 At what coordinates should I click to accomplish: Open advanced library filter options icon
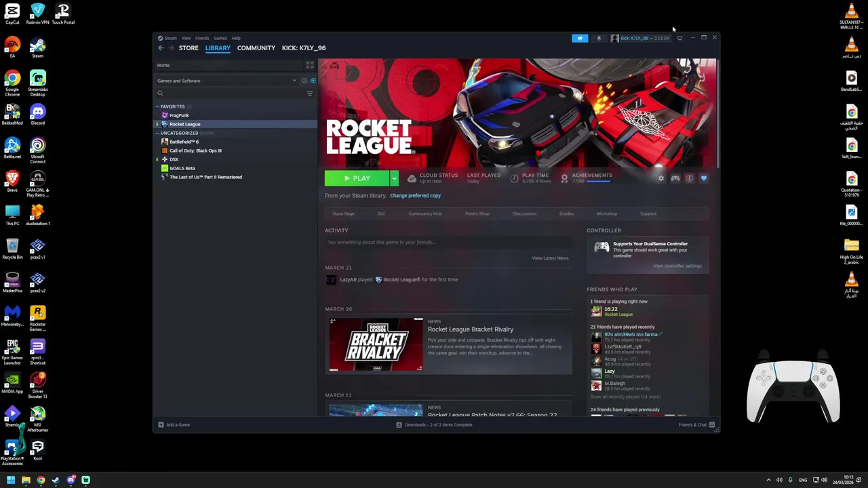pyautogui.click(x=310, y=94)
